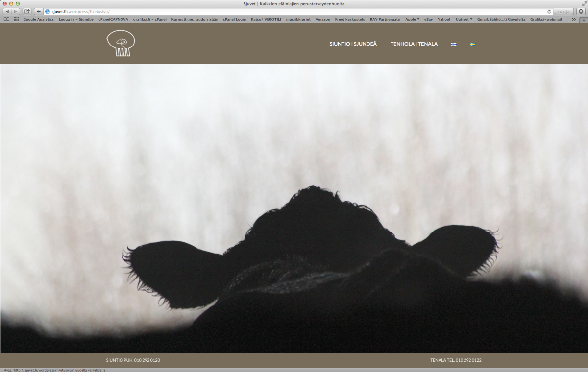Image resolution: width=588 pixels, height=372 pixels.
Task: Reload the page with the refresh icon
Action: [549, 11]
